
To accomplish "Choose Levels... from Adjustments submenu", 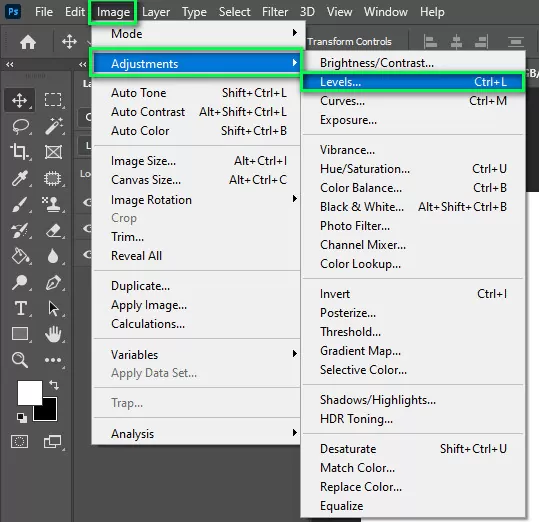I will pos(413,82).
